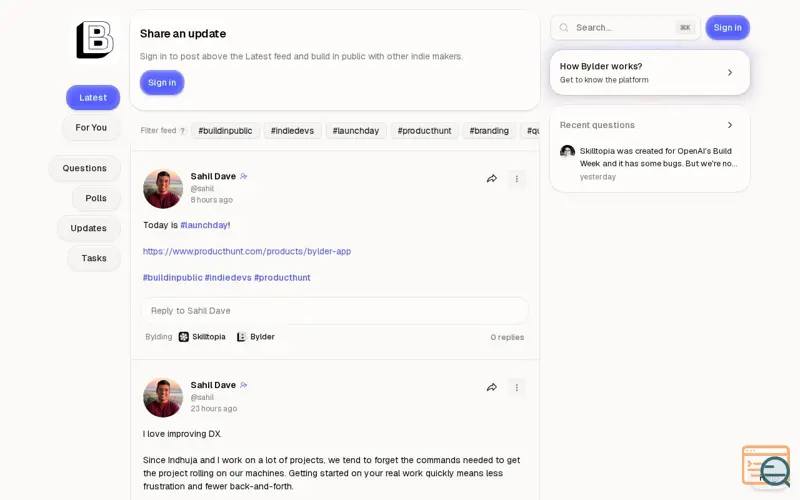This screenshot has width=800, height=500.
Task: Click Skilltopia label next to Bylding
Action: [209, 337]
